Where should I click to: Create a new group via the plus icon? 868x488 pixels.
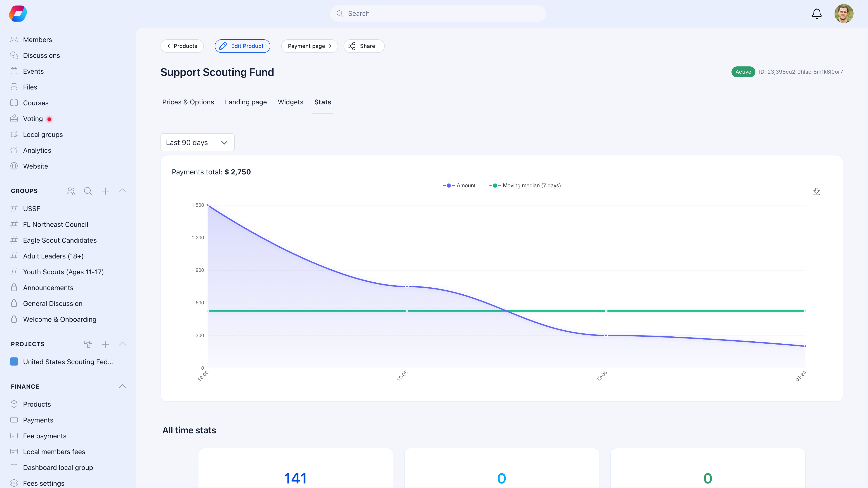coord(105,191)
